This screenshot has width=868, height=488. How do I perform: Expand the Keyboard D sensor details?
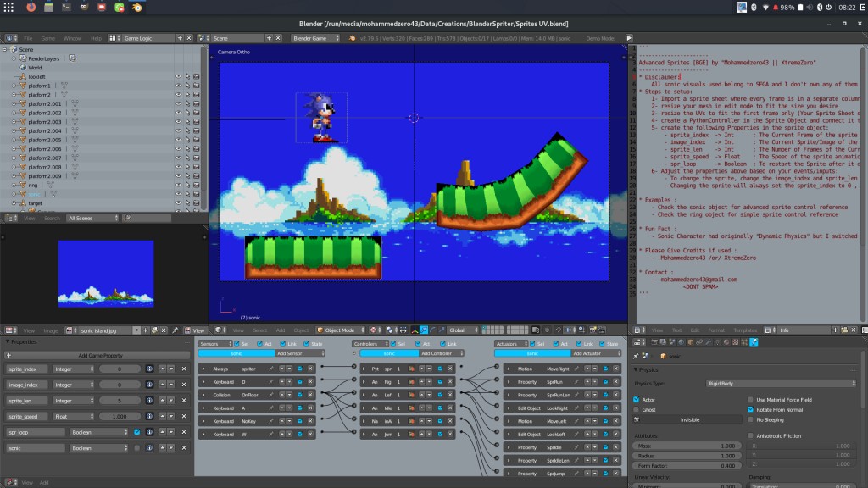pyautogui.click(x=203, y=382)
